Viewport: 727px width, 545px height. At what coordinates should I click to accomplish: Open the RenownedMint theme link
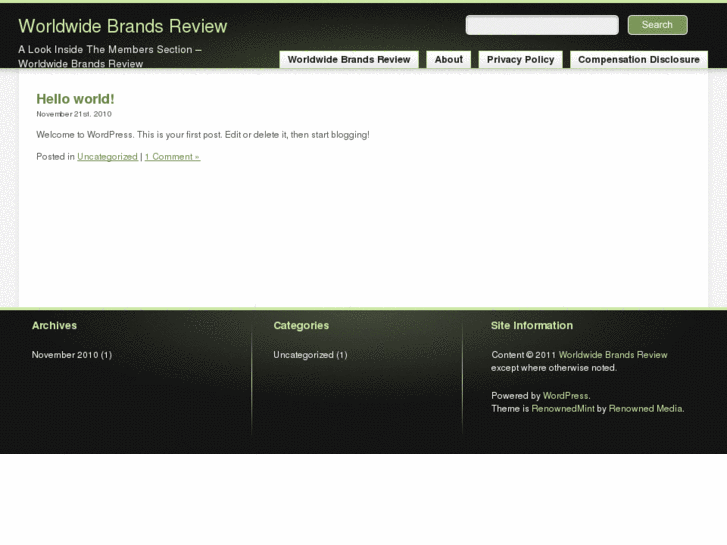pyautogui.click(x=563, y=409)
